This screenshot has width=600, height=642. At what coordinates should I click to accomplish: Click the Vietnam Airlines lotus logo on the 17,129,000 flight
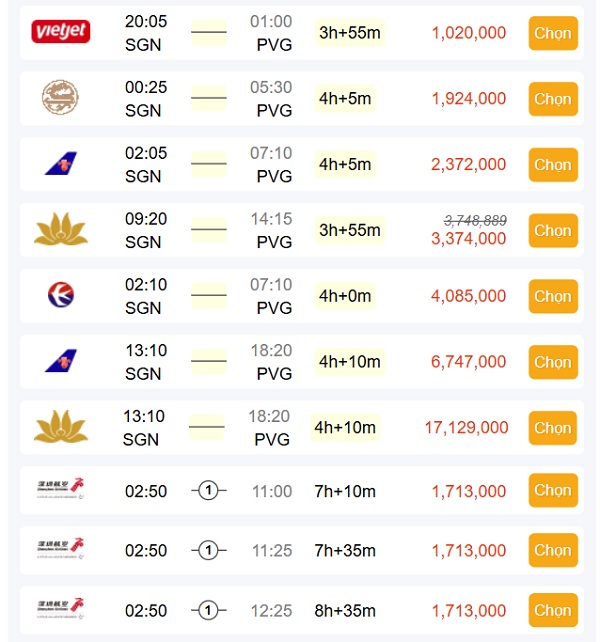[61, 427]
